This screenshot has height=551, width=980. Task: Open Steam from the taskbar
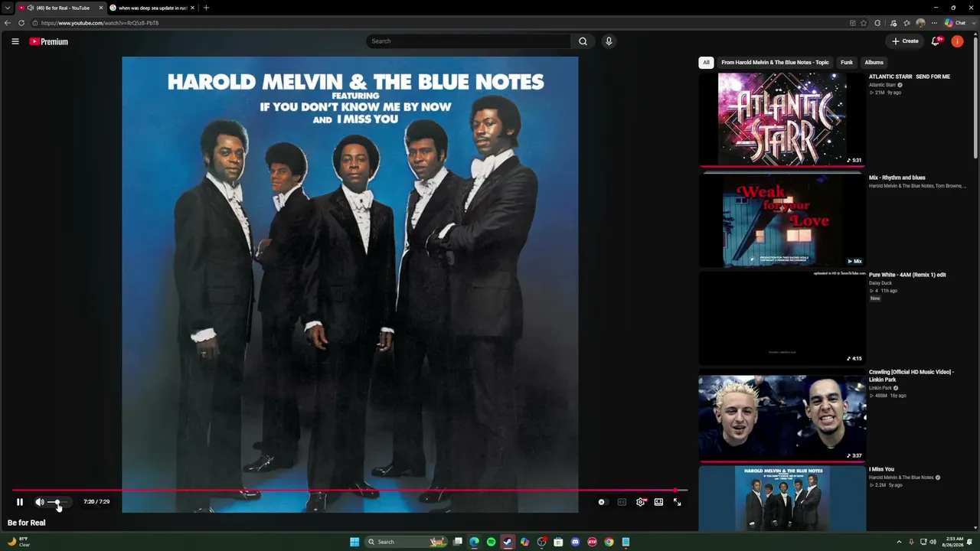point(508,542)
